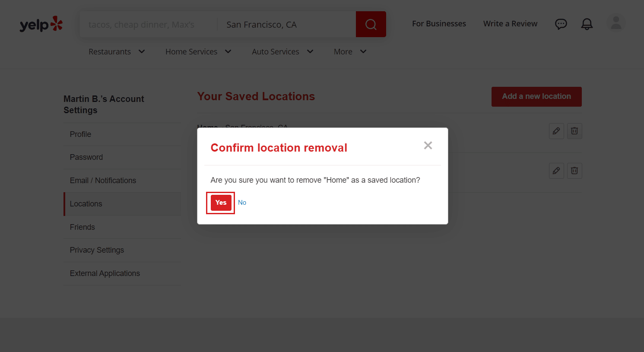Click the profile avatar icon

point(616,23)
